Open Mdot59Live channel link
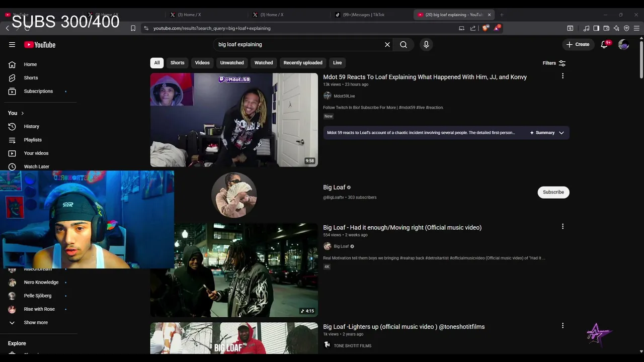The height and width of the screenshot is (362, 644). pyautogui.click(x=344, y=96)
